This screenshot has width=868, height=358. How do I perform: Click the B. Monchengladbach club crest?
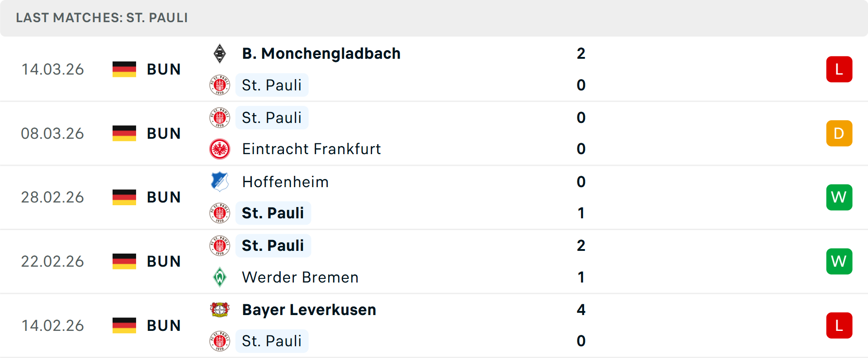coord(220,54)
